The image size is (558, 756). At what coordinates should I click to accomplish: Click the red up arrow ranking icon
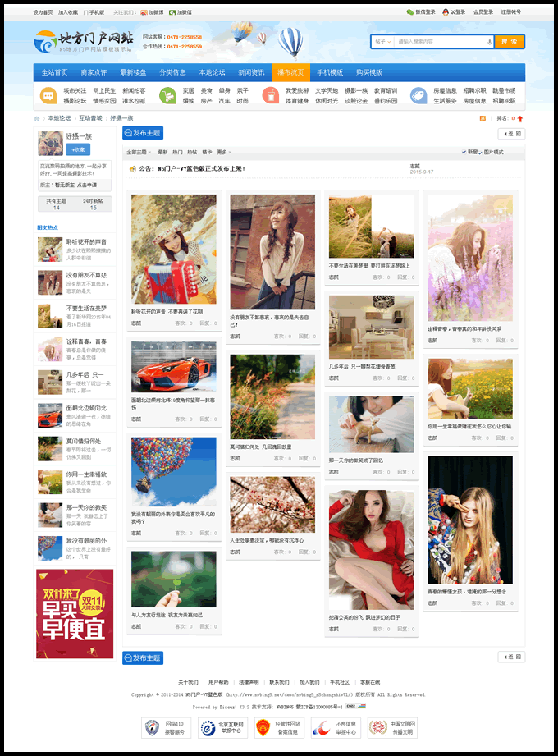click(x=520, y=118)
